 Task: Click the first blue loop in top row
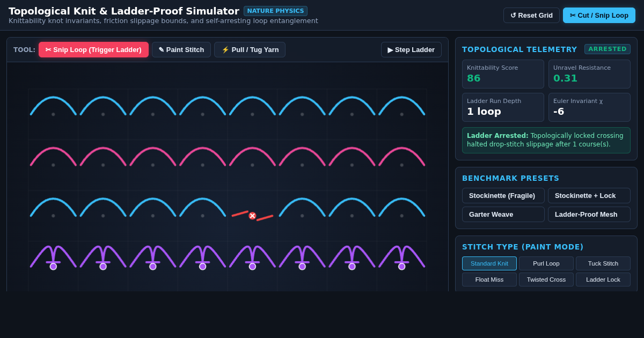pyautogui.click(x=53, y=106)
